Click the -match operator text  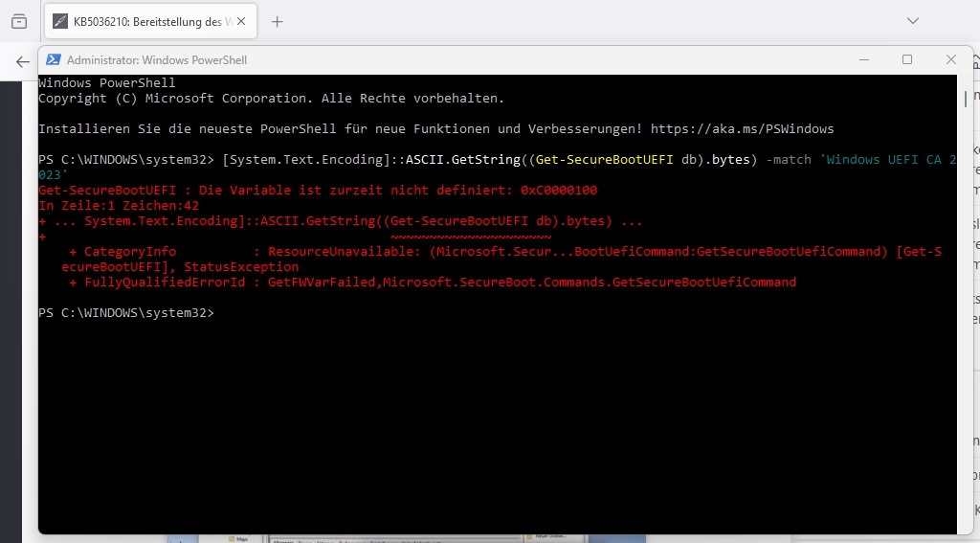[789, 160]
